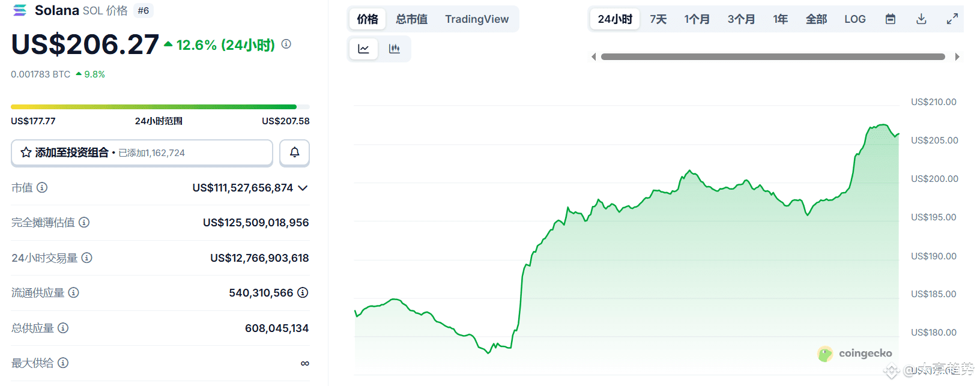The width and height of the screenshot is (980, 386).
Task: Switch to candlestick chart icon
Action: pos(395,49)
